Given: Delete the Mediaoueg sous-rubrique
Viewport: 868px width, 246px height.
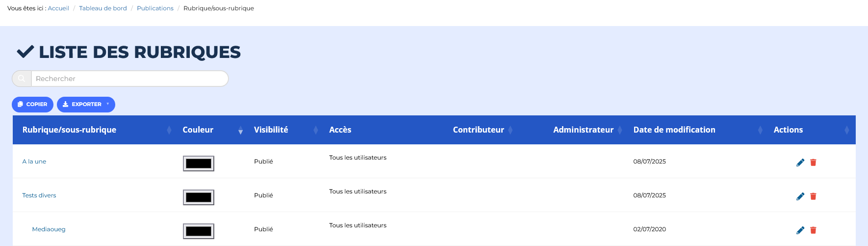Looking at the screenshot, I should click(x=813, y=230).
